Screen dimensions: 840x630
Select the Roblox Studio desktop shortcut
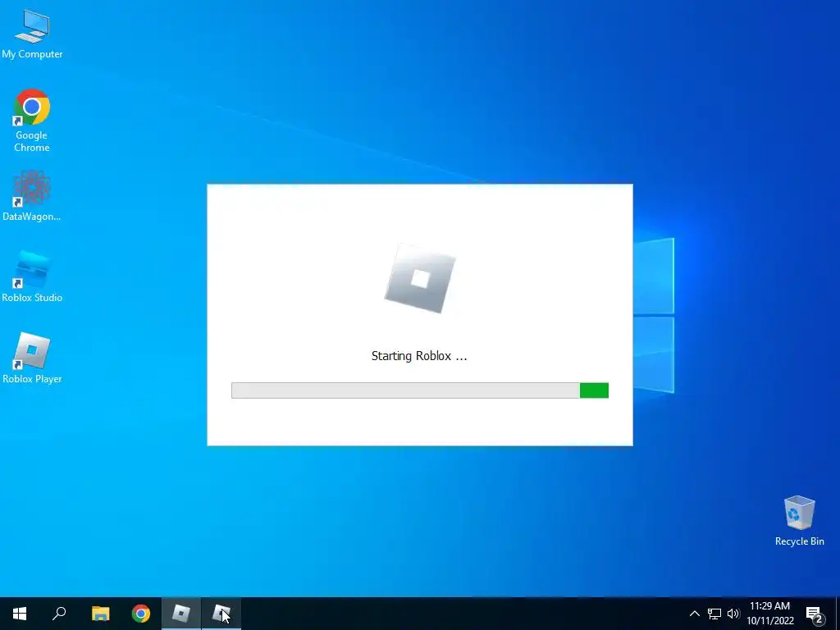pos(32,277)
